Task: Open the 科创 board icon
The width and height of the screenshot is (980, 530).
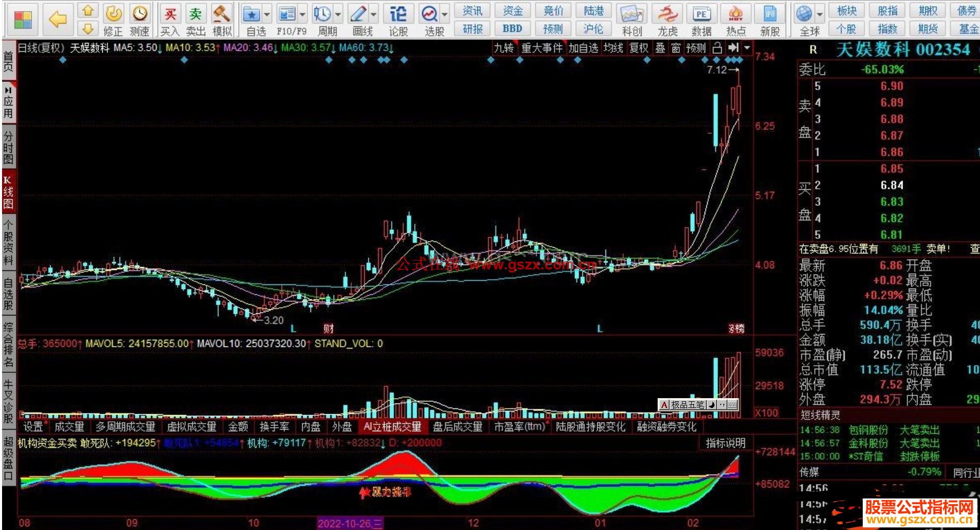Action: tap(632, 14)
